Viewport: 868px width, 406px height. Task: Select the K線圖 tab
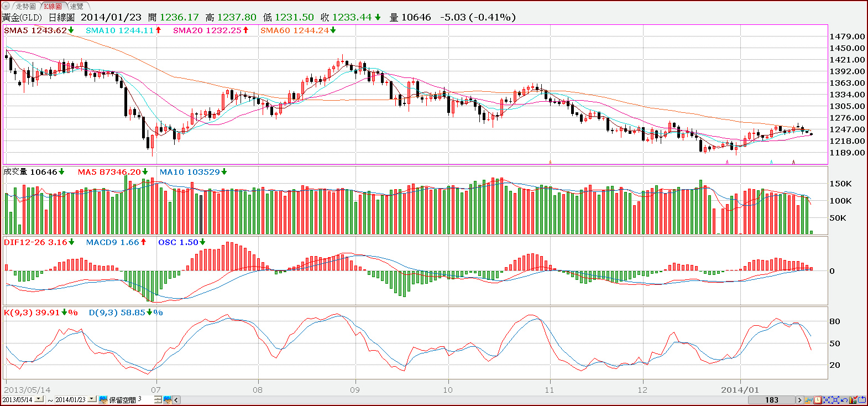(53, 6)
